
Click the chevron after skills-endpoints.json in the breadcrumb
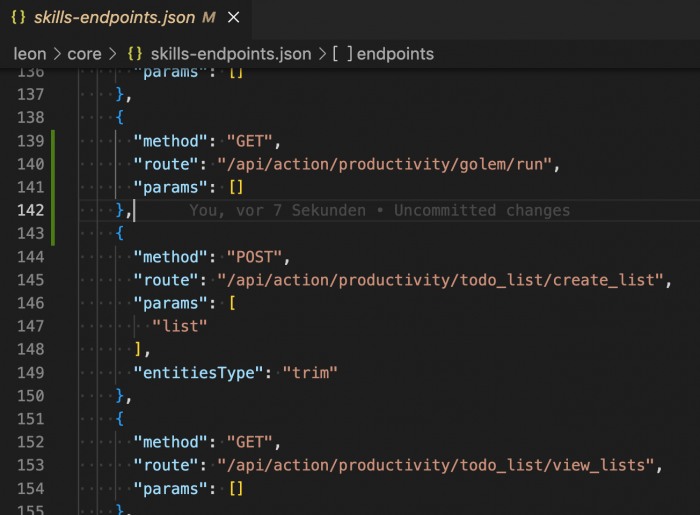pos(322,54)
